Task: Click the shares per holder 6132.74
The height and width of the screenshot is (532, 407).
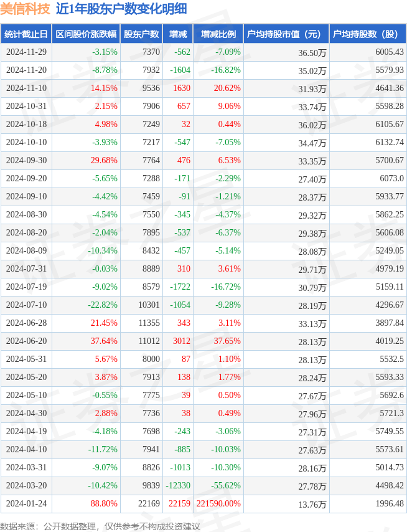Action: click(x=390, y=142)
